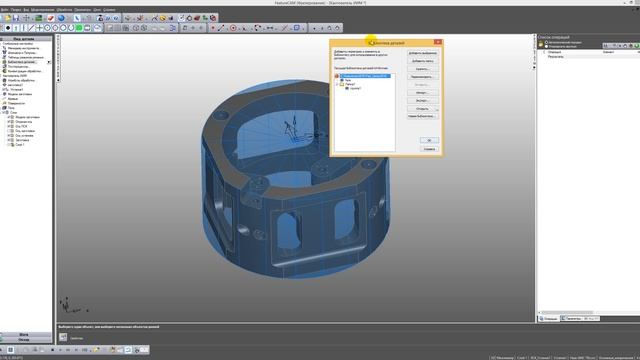Screen dimensions: 640x360
Task: Confirm the dialog with OK button
Action: click(429, 140)
